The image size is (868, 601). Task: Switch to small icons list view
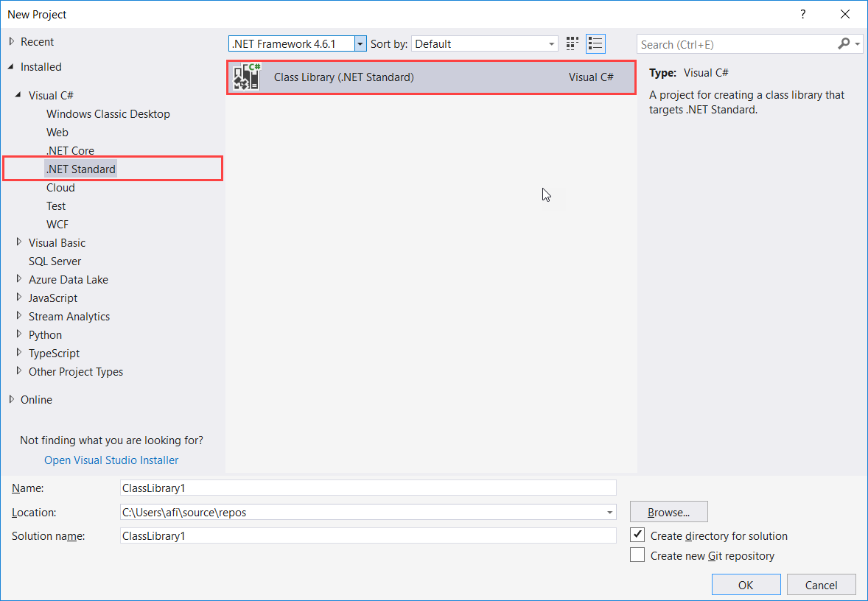pyautogui.click(x=595, y=43)
